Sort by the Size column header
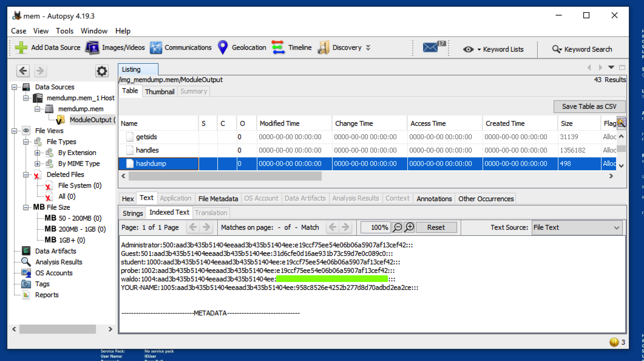This screenshot has height=361, width=644. [579, 123]
